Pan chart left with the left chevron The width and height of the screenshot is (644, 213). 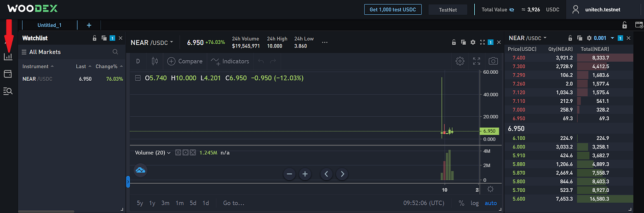point(326,174)
